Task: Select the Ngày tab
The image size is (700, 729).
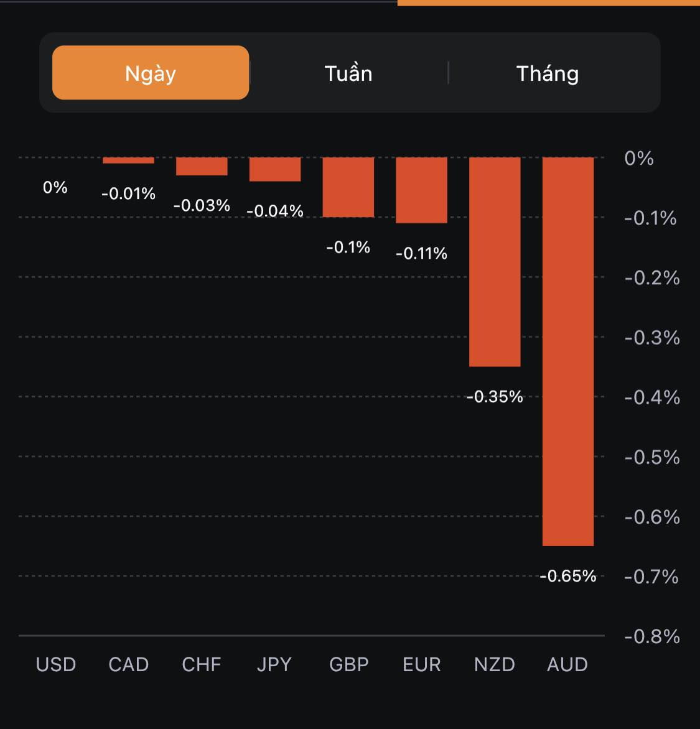Action: 151,73
